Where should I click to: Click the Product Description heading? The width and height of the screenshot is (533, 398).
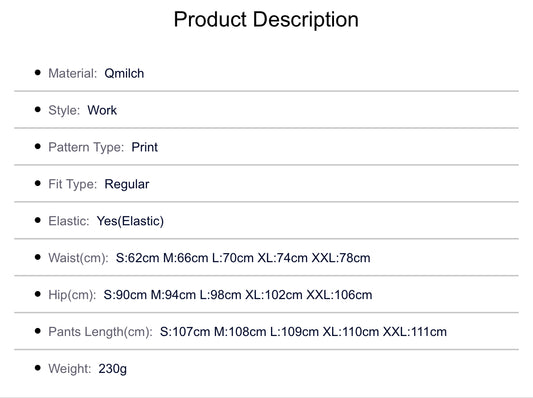266,19
